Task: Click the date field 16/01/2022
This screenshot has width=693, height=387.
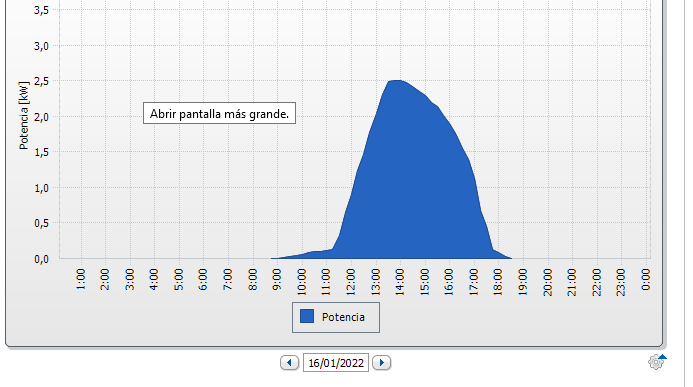Action: [336, 363]
